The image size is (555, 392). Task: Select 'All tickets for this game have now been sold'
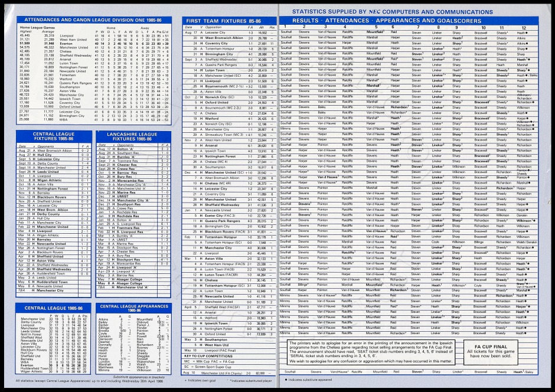(491, 354)
